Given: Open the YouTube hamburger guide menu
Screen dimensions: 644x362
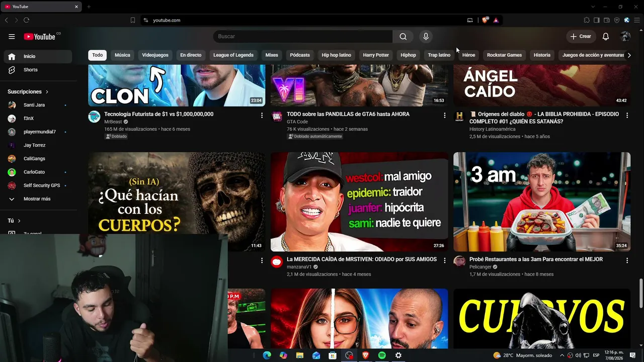Looking at the screenshot, I should pos(12,36).
